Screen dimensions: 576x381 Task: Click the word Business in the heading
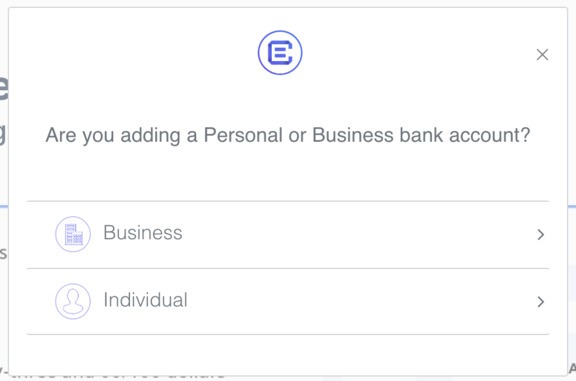coord(353,135)
